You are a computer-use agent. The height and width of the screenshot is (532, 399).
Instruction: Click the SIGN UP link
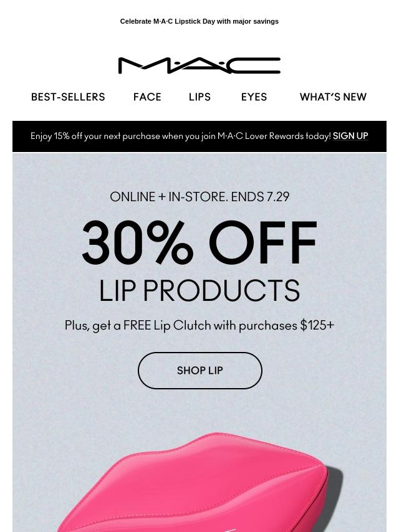[x=350, y=136]
